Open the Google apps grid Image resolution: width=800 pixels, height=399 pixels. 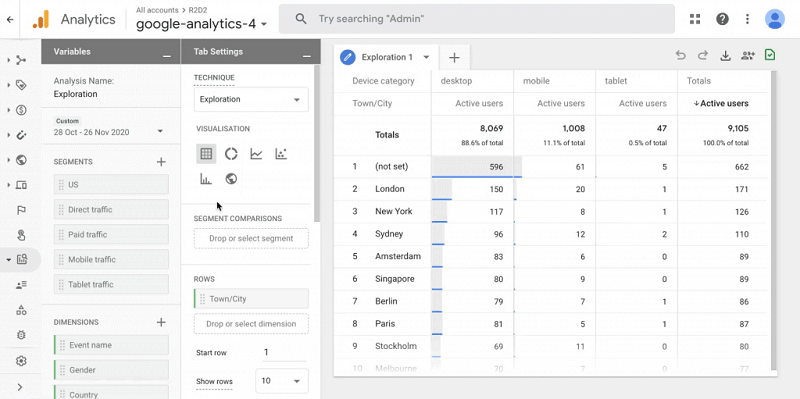tap(695, 19)
